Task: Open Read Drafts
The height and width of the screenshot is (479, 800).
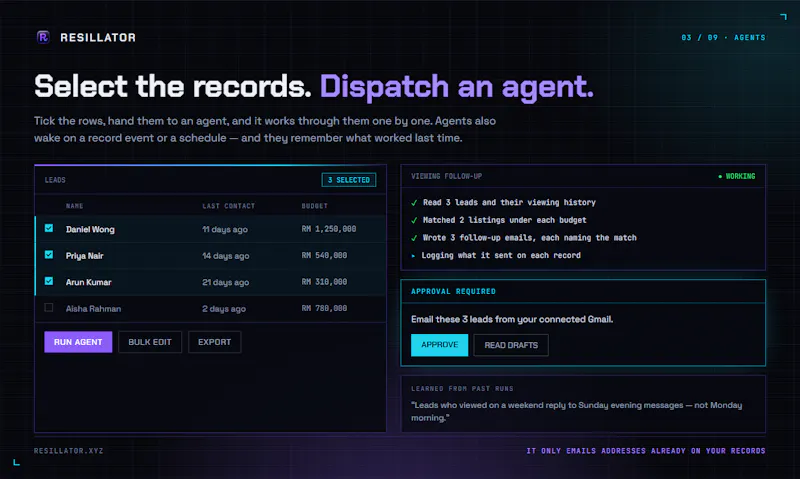Action: [511, 345]
